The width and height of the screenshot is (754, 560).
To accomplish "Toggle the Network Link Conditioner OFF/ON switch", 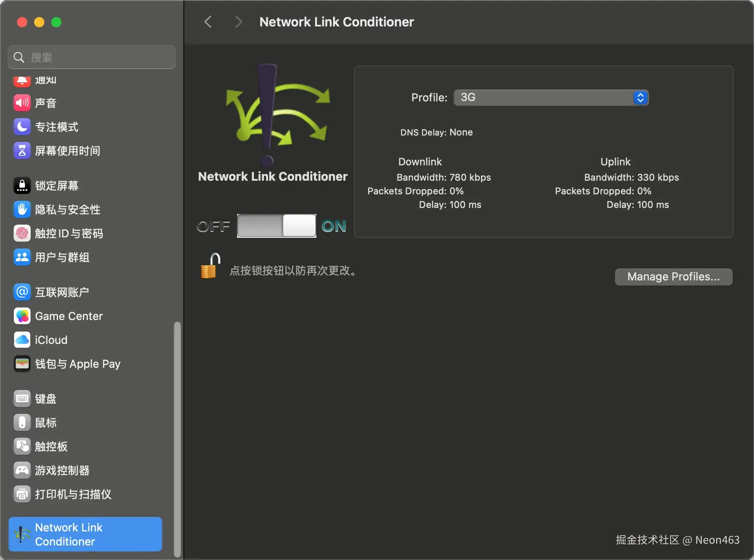I will pos(277,225).
